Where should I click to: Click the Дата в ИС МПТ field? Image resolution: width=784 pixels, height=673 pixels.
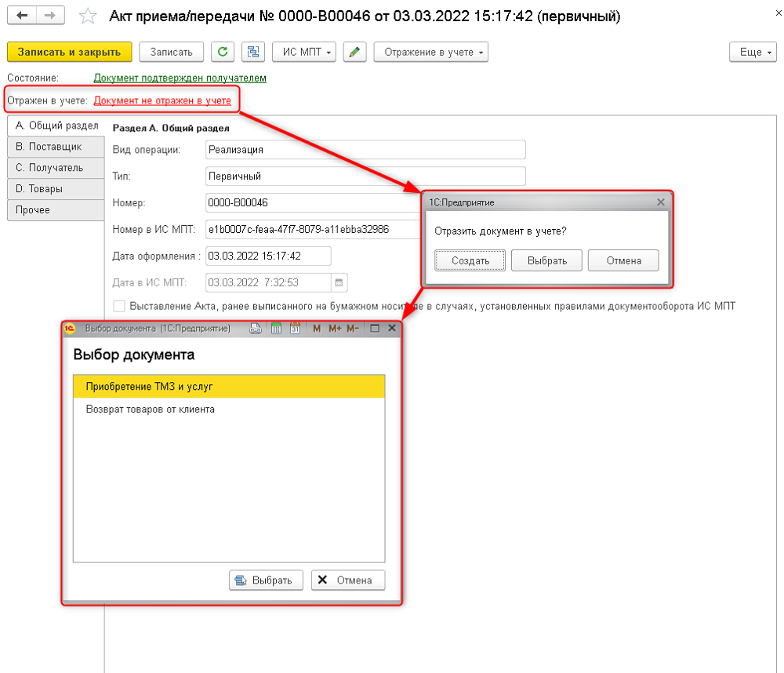(x=268, y=282)
